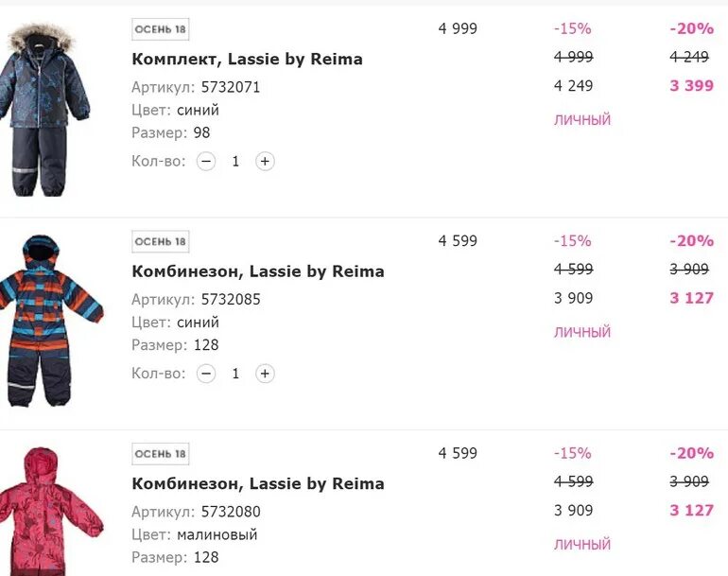Click личный link for crimson Комбинезон

point(582,545)
